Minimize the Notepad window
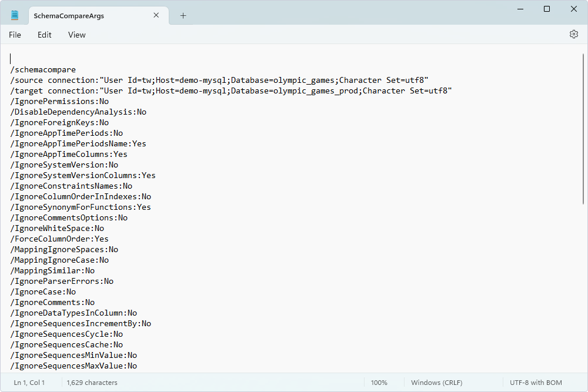Screen dimensions: 588x392 [x=520, y=9]
